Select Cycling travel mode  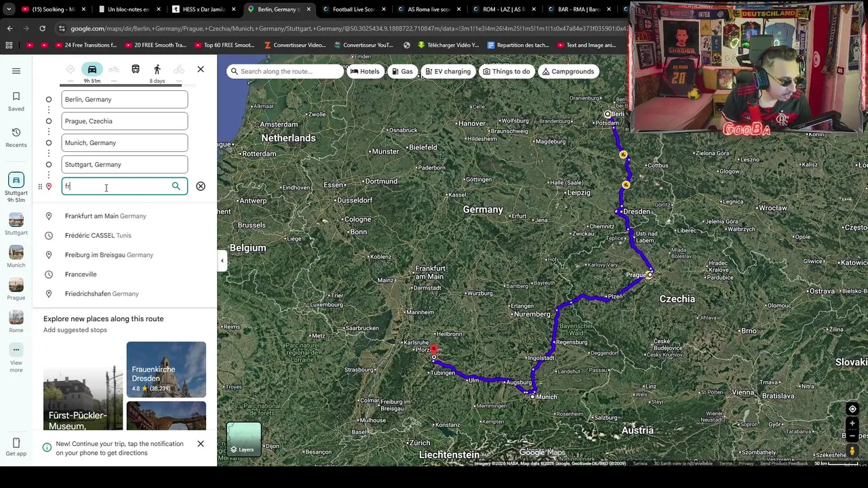[x=179, y=70]
